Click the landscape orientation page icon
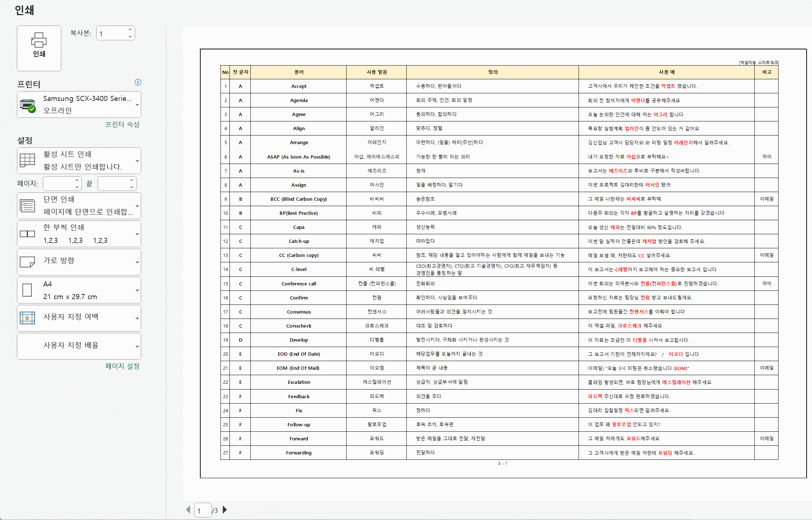 coord(27,262)
